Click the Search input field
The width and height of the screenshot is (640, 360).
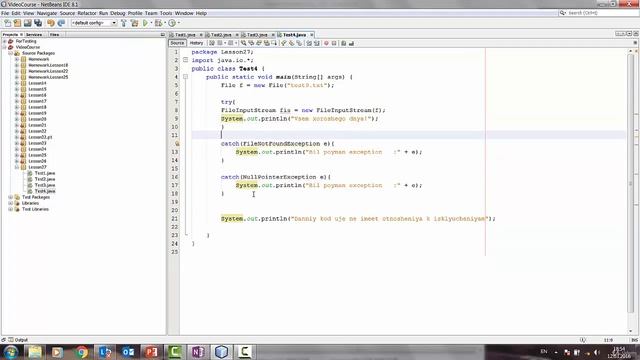tap(598, 13)
